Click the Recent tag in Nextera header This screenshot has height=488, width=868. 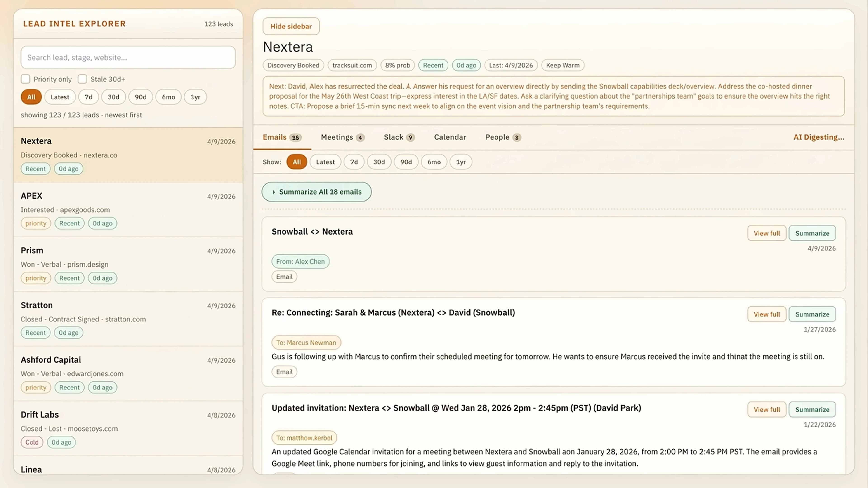pos(433,65)
